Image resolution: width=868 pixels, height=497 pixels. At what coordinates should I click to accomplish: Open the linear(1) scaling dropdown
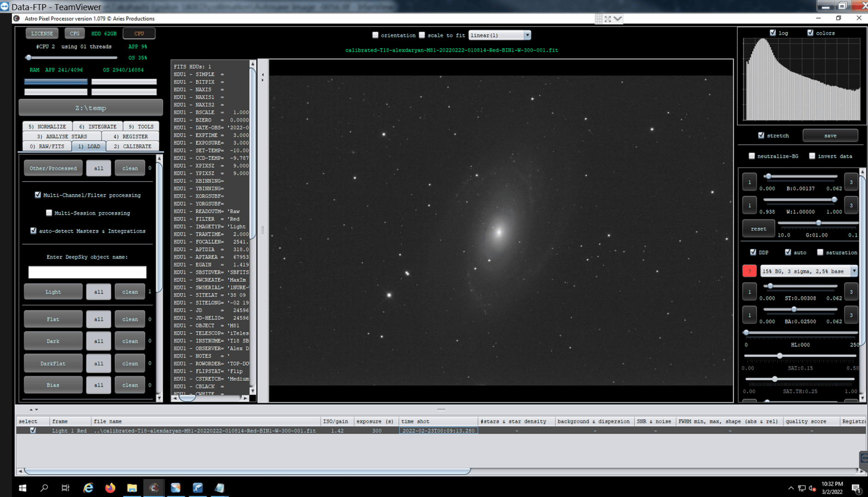coord(500,35)
